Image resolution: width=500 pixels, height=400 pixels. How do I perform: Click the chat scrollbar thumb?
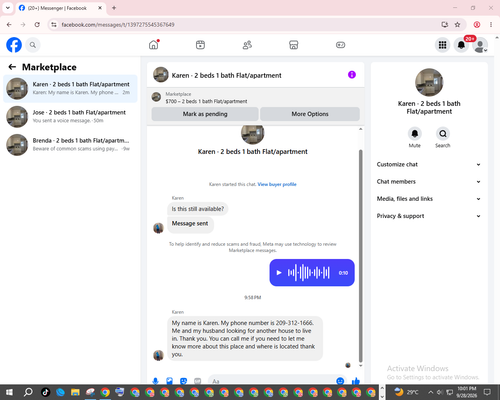point(360,256)
